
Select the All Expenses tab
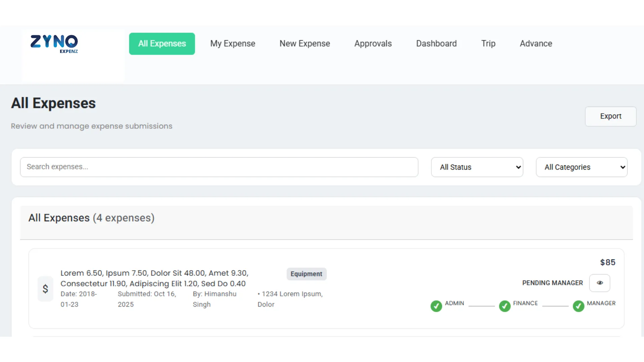click(162, 44)
